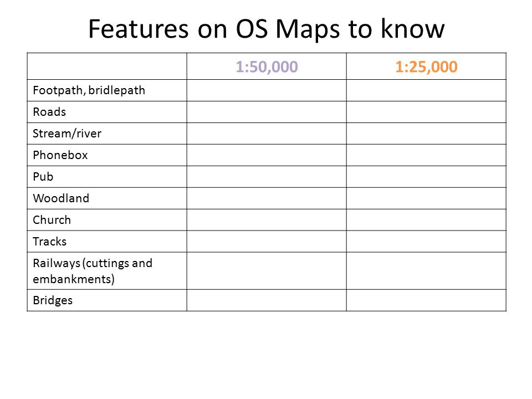This screenshot has height=399, width=532.
Task: Click the 1:50,000 column header
Action: [x=267, y=67]
